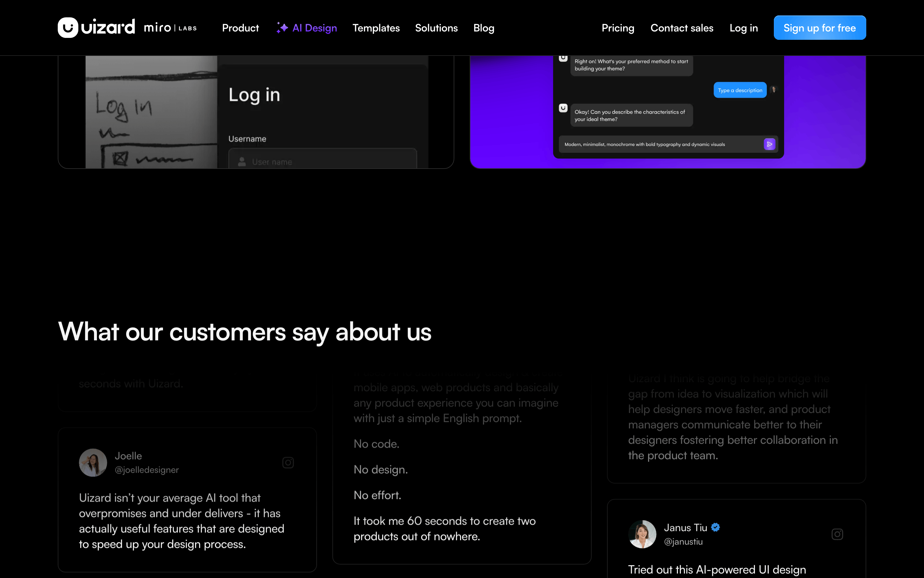Click the name Joelle on testimonial card
This screenshot has width=924, height=578.
pyautogui.click(x=128, y=456)
